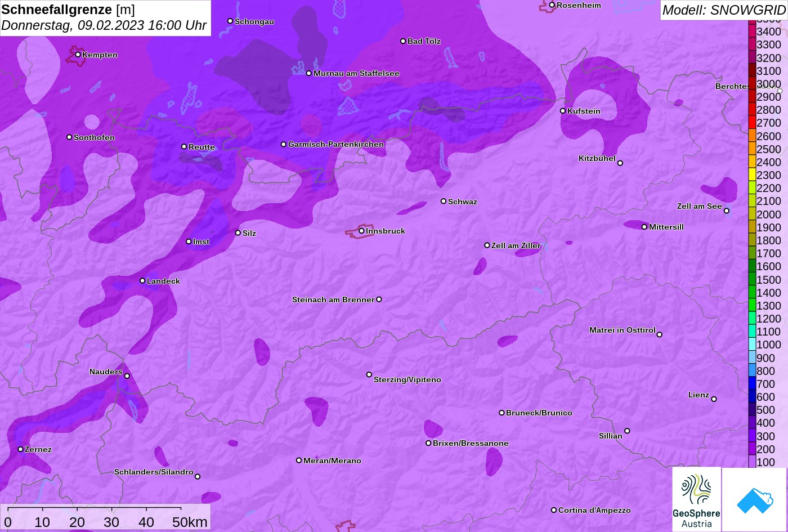Select the Lienz city marker dot
This screenshot has width=788, height=532.
click(714, 399)
